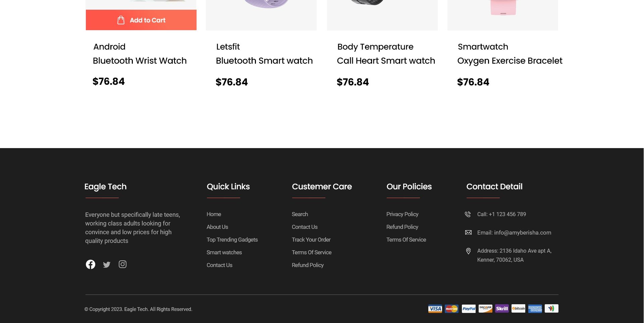The image size is (644, 323).
Task: Click the email envelope icon
Action: 468,233
